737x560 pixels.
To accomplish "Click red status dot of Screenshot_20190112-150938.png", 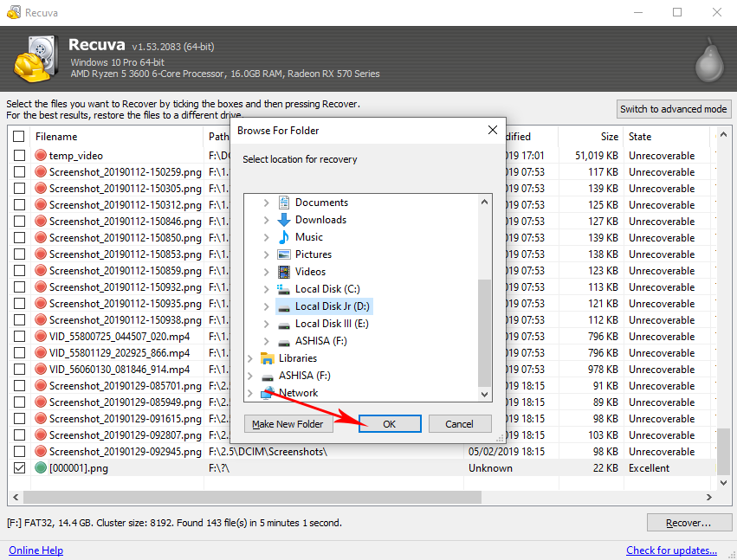I will tap(41, 320).
